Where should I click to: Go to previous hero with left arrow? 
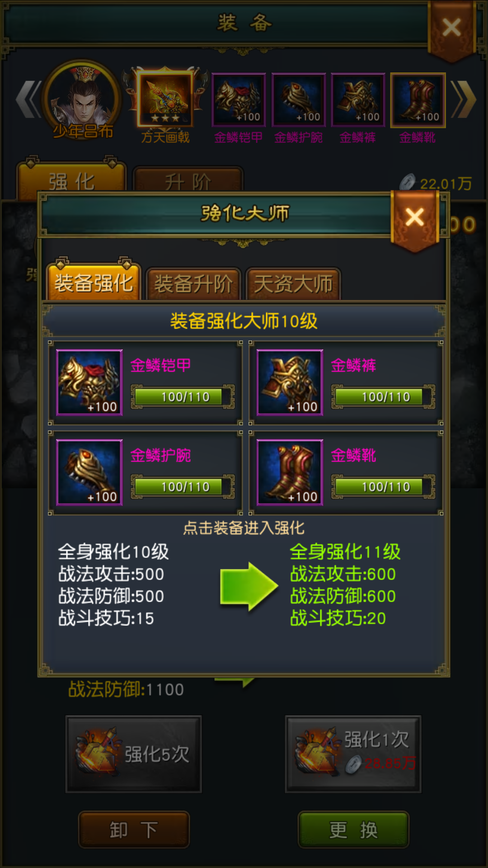[28, 99]
